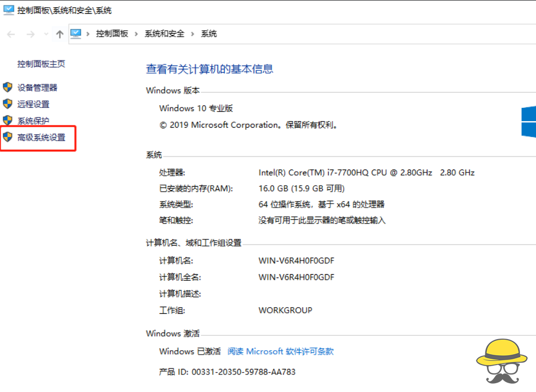This screenshot has height=392, width=536.
Task: Click the WIN-V6R4H0F0GDF value beside 计算机全名
Action: pos(296,277)
